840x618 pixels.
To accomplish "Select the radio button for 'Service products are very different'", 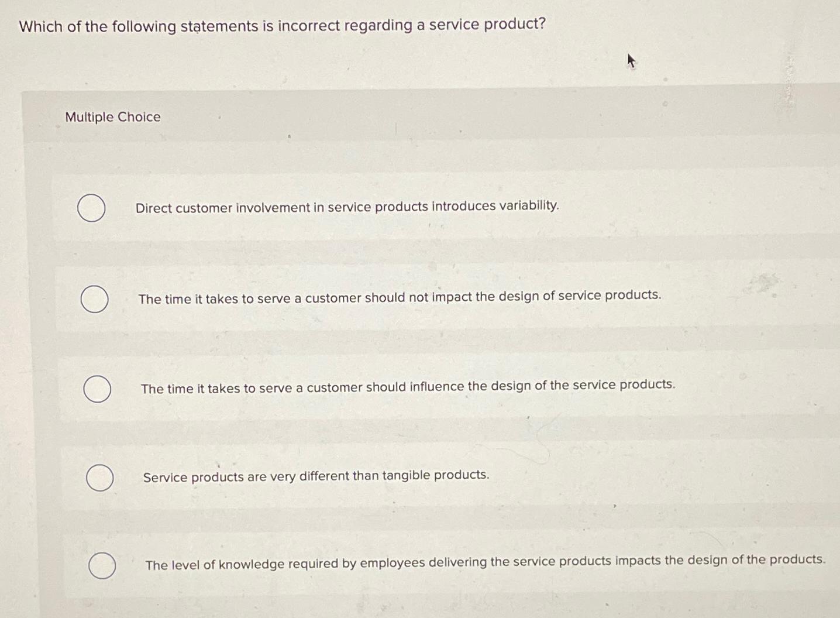I will click(100, 479).
